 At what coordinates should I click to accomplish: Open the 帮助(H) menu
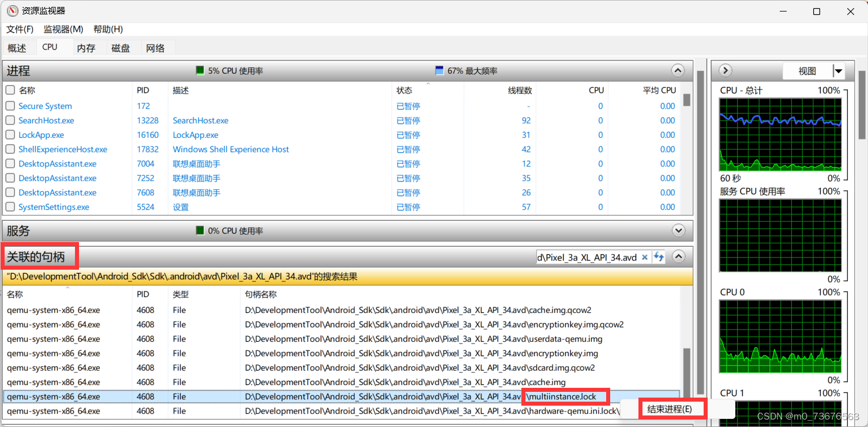(x=108, y=29)
